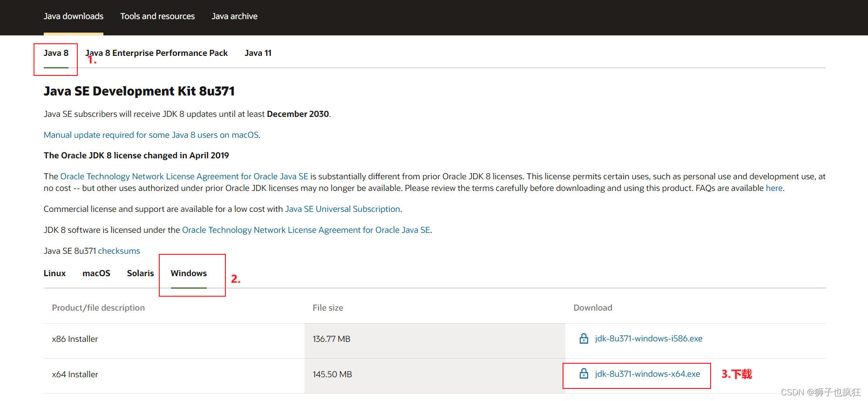Follow the FAQs 'here' link
Screen dimensions: 868x401
(774, 188)
